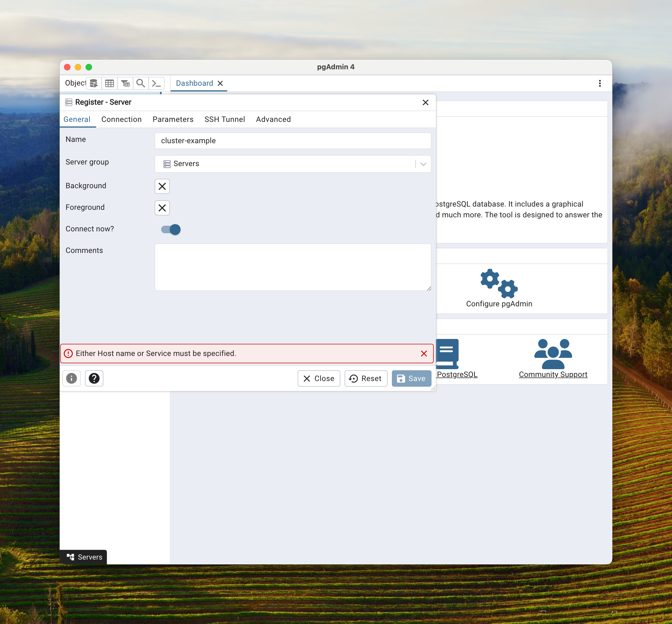This screenshot has height=624, width=672.
Task: Clear the Background color swatch
Action: (162, 186)
